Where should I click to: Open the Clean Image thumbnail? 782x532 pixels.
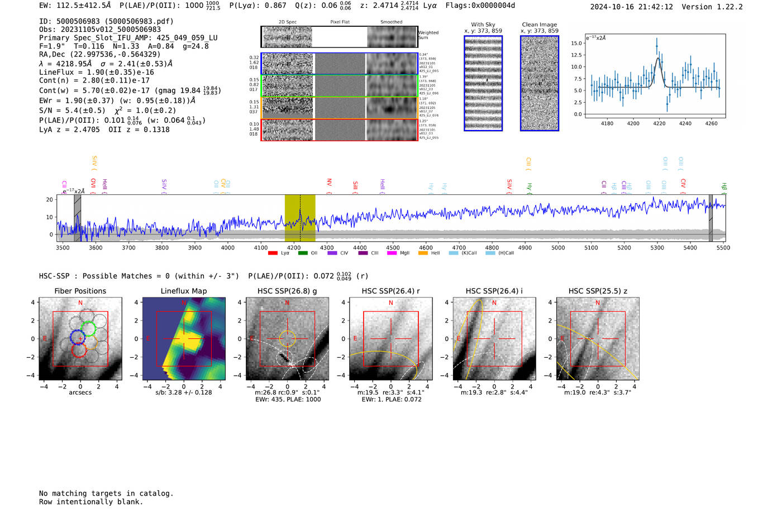coord(540,83)
